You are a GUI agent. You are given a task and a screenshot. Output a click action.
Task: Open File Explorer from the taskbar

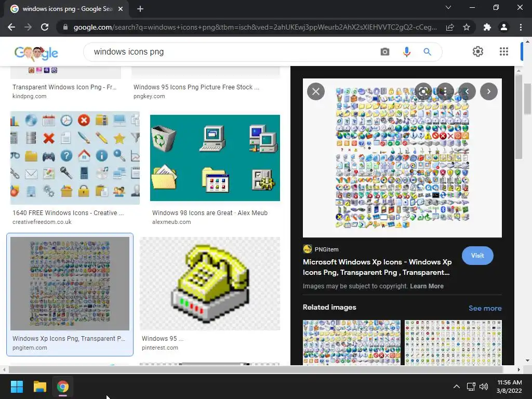39,387
